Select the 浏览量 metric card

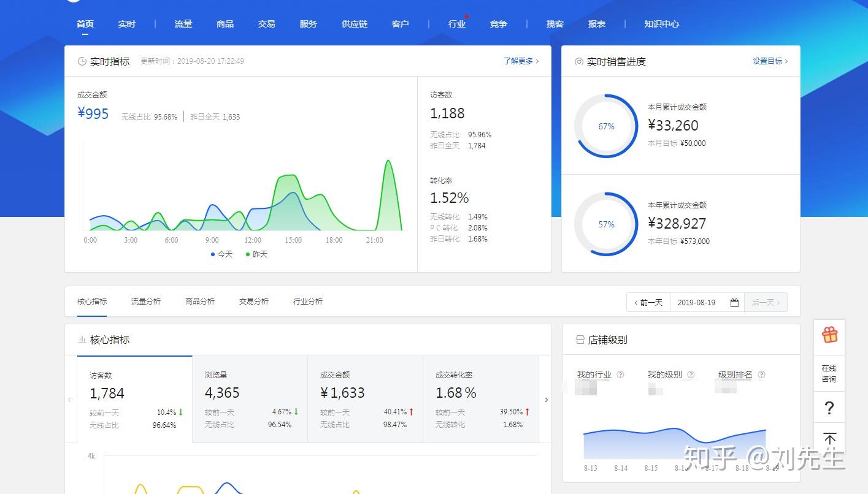(250, 399)
